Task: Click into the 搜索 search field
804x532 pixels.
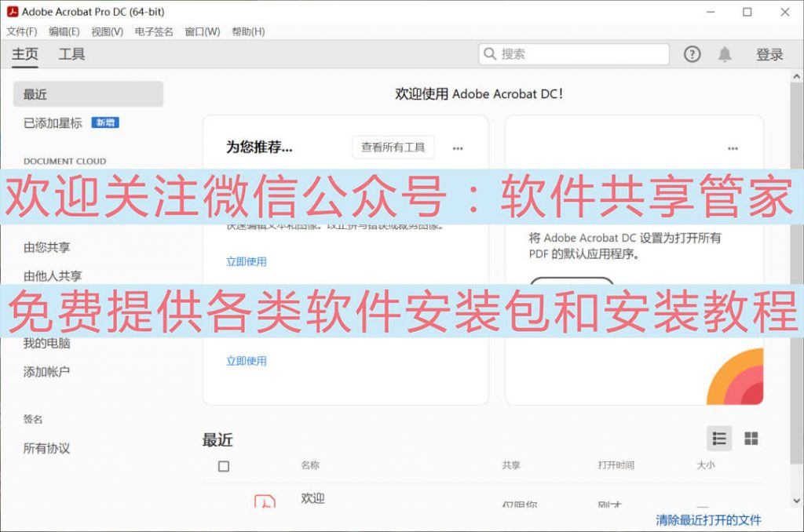Action: pos(574,54)
